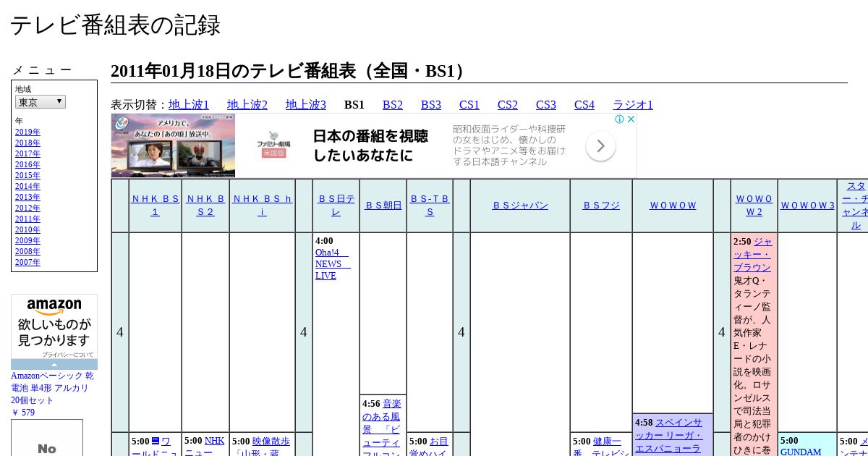
Task: Open the ジャッキー・ブラウン program link
Action: click(753, 255)
